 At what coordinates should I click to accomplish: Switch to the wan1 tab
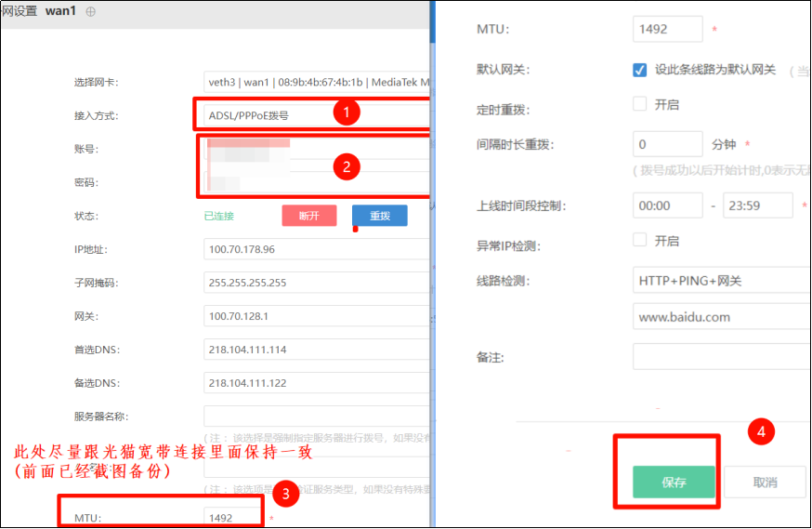pyautogui.click(x=60, y=11)
